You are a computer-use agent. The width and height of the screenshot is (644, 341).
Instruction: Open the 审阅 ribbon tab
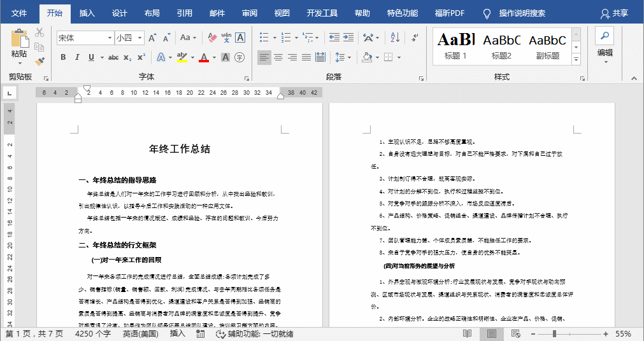coord(250,13)
